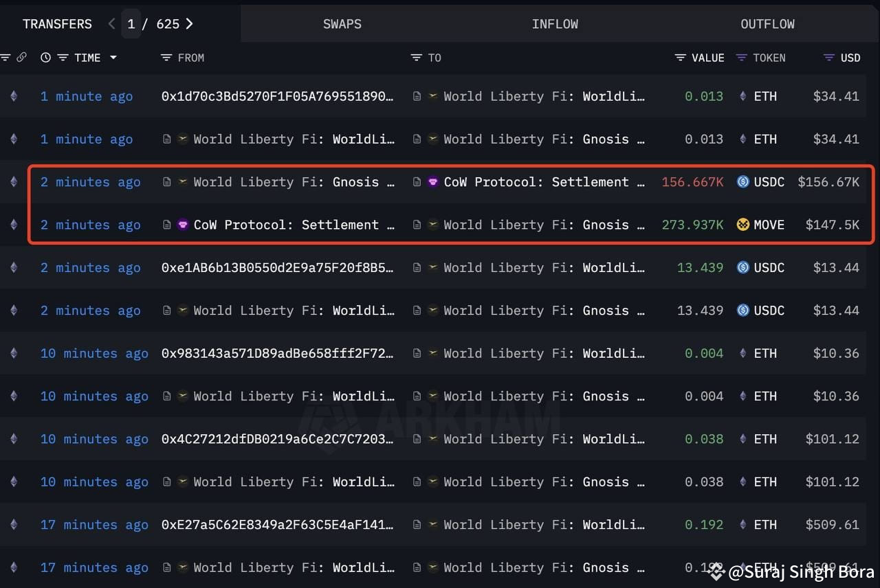Click the 0.038 value in 0x4C27212d row
The width and height of the screenshot is (880, 588).
tap(704, 439)
